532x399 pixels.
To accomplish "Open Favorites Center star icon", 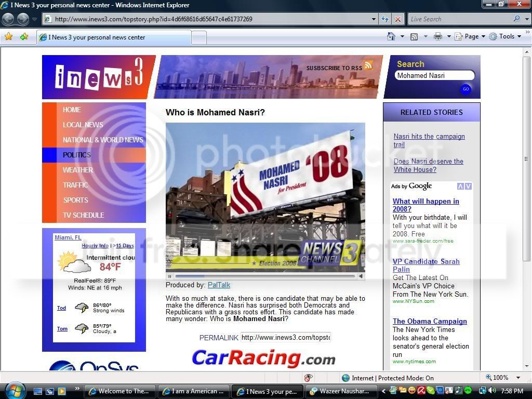I will (9, 36).
